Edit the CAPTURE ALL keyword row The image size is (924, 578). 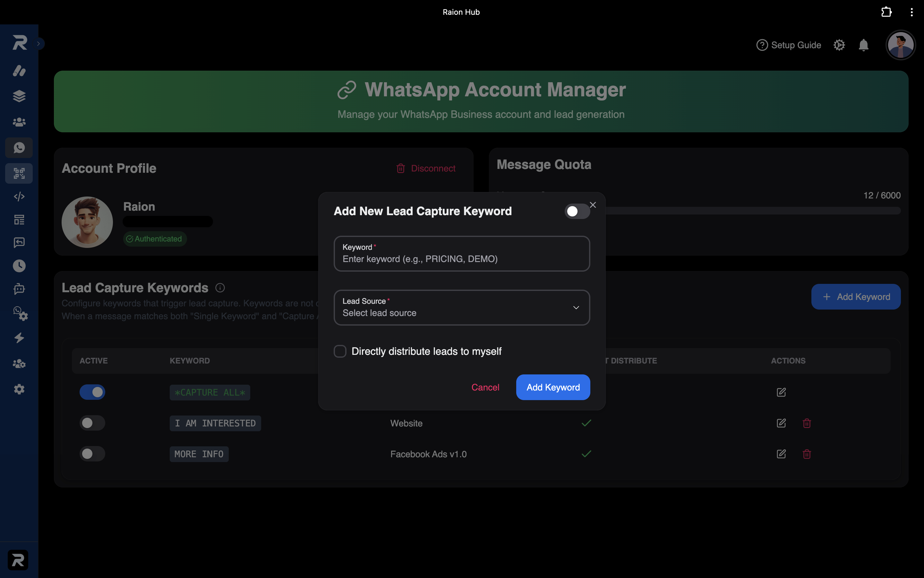click(x=781, y=392)
